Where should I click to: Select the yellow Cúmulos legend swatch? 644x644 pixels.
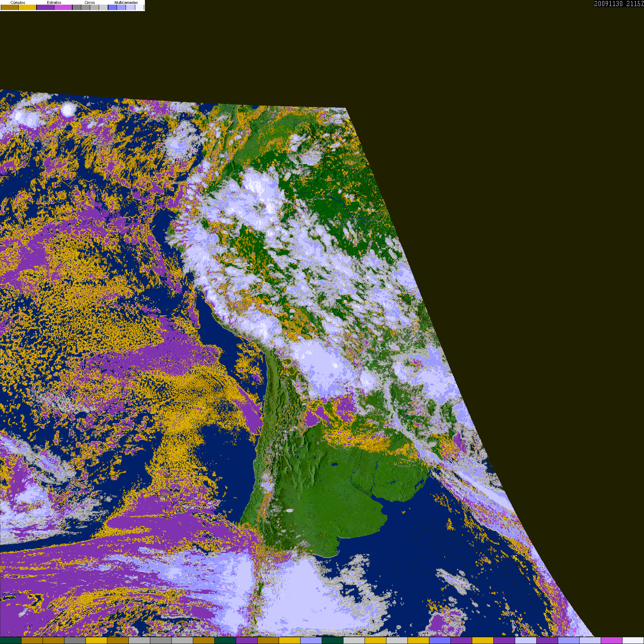(27, 7)
